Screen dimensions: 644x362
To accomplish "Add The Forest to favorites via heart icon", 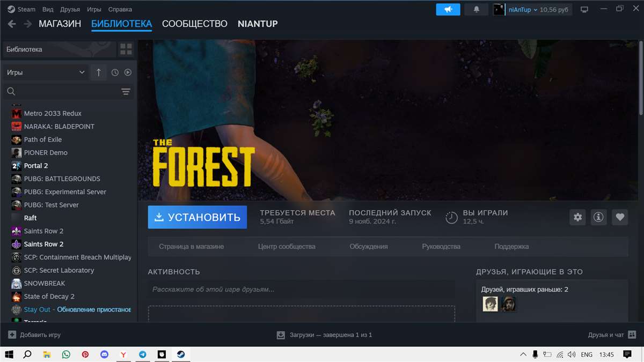I will coord(620,217).
